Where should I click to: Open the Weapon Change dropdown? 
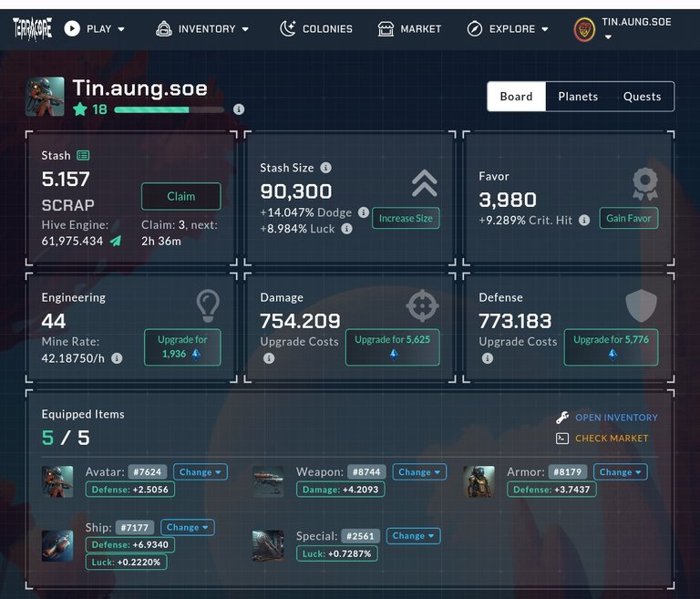click(x=419, y=472)
